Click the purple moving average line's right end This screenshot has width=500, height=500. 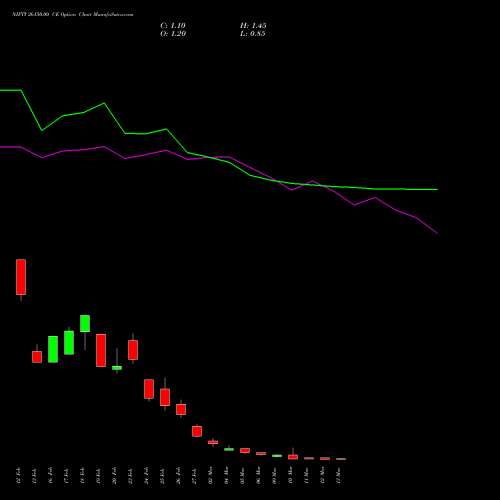pos(436,232)
